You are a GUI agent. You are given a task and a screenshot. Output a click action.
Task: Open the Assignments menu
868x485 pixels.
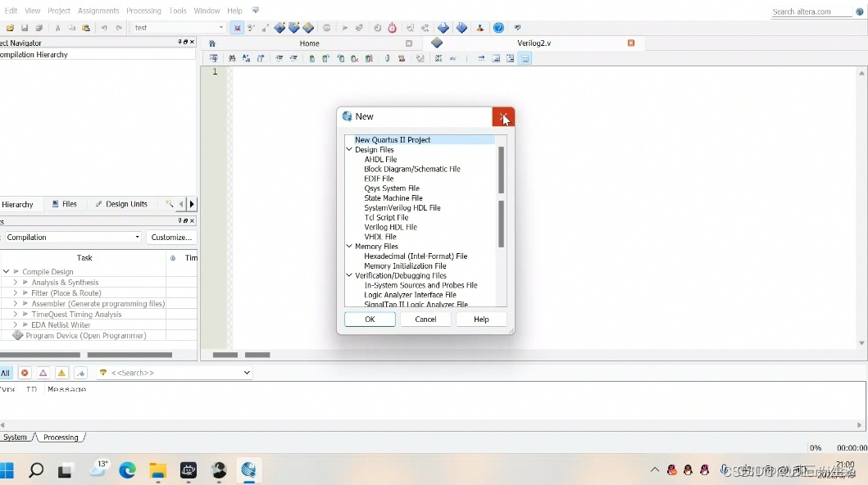tap(98, 11)
